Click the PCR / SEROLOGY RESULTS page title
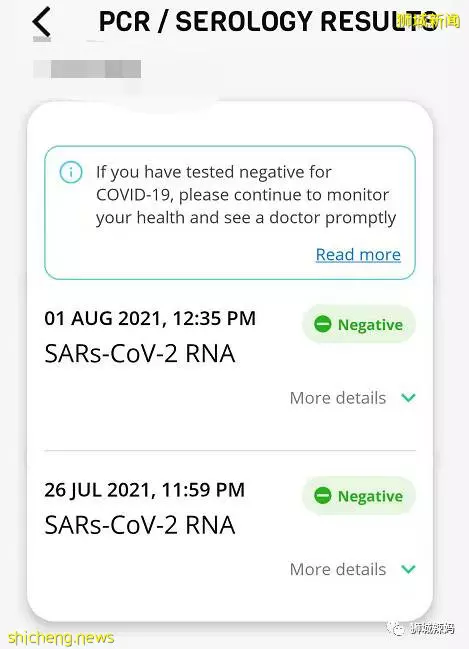 (268, 22)
